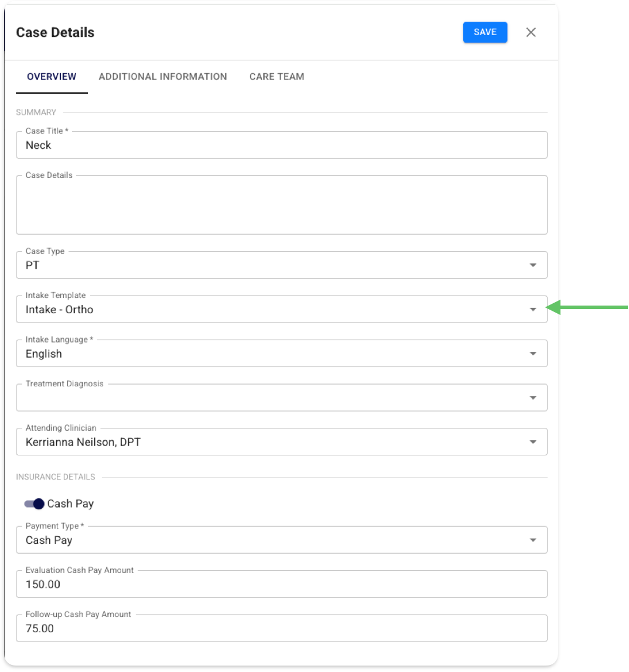Select the Overview tab

pos(52,77)
